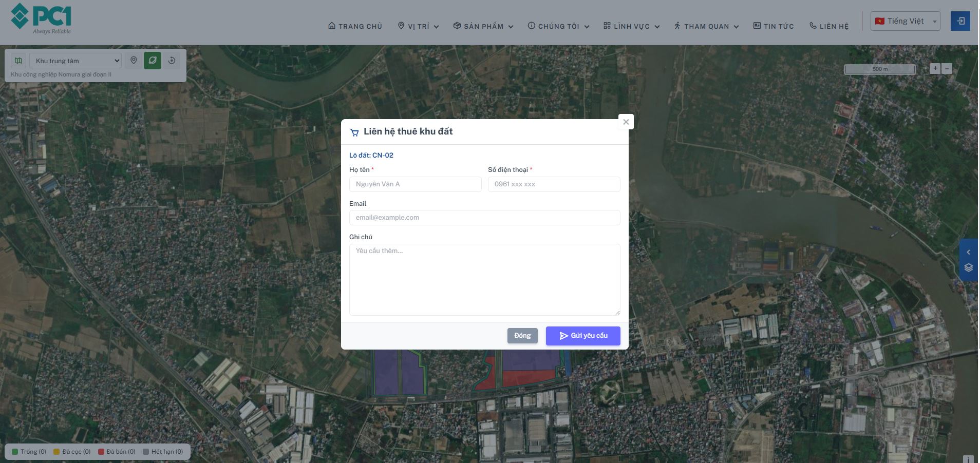Viewport: 980px width, 463px height.
Task: Click the Đóng button
Action: 522,336
